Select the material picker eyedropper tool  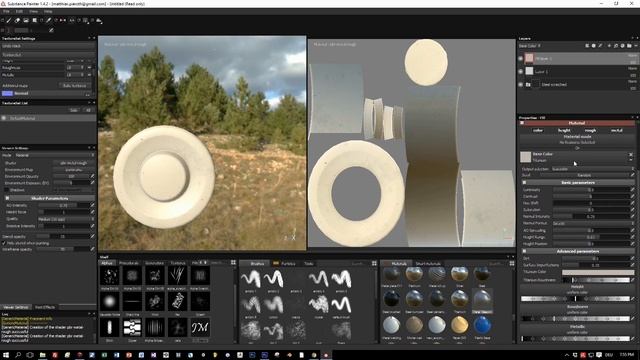[x=48, y=20]
